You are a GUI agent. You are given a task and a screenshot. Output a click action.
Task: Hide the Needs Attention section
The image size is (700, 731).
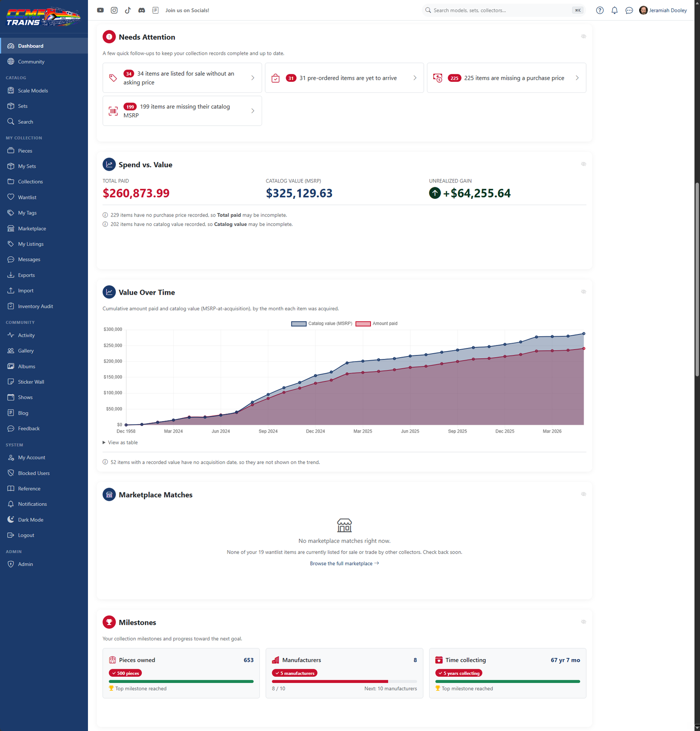click(584, 36)
